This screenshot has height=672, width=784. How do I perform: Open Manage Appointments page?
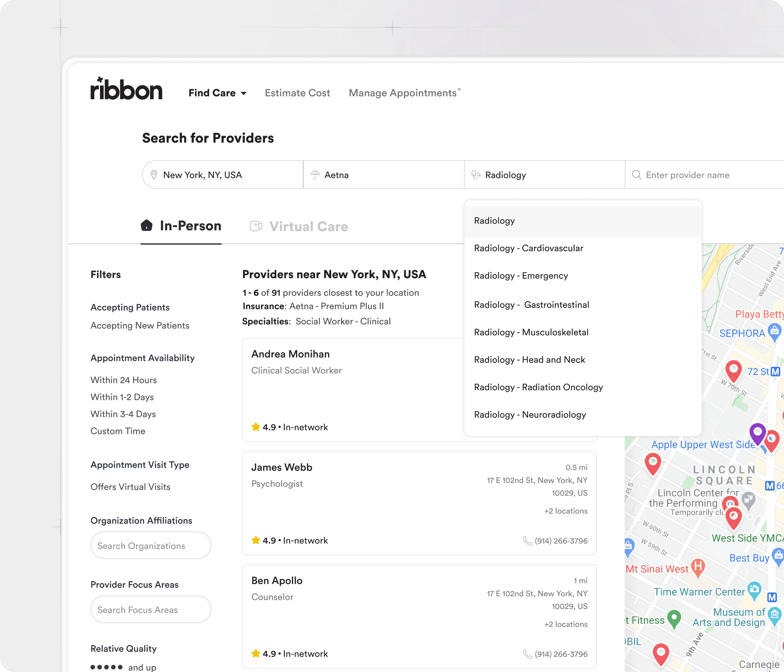click(403, 93)
